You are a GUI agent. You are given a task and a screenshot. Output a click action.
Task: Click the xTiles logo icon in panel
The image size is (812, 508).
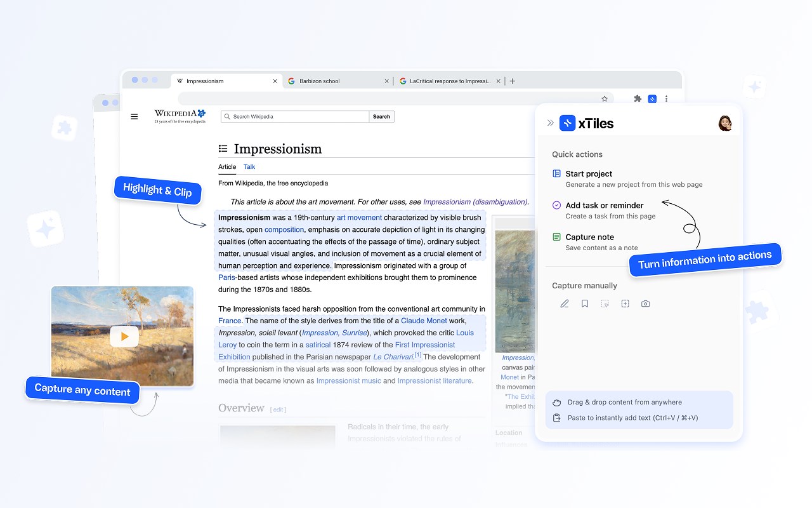click(x=567, y=123)
